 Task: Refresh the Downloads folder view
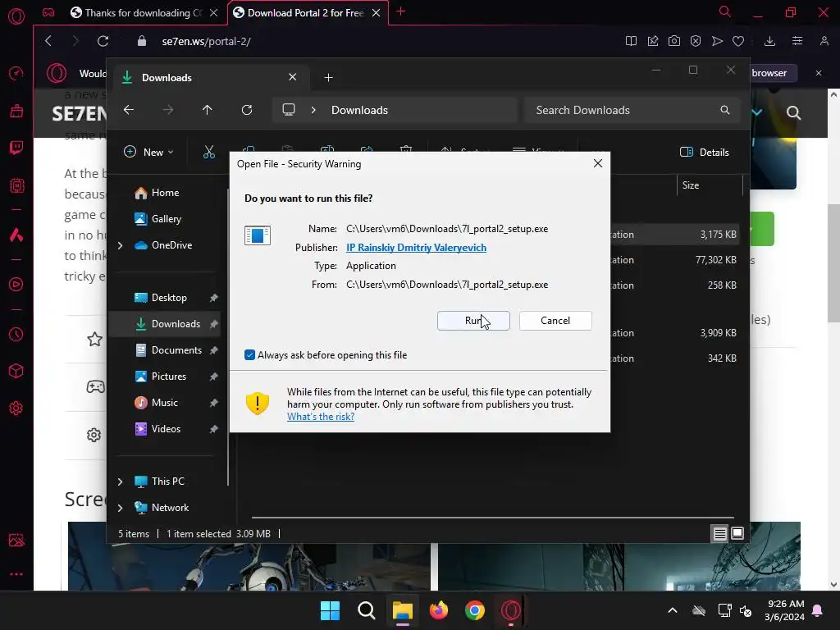tap(247, 110)
